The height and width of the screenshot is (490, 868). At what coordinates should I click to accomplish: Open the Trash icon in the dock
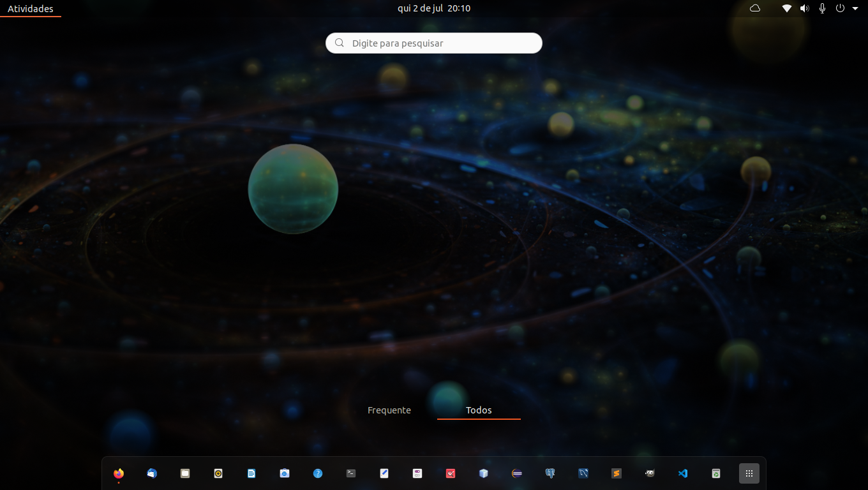tap(716, 473)
